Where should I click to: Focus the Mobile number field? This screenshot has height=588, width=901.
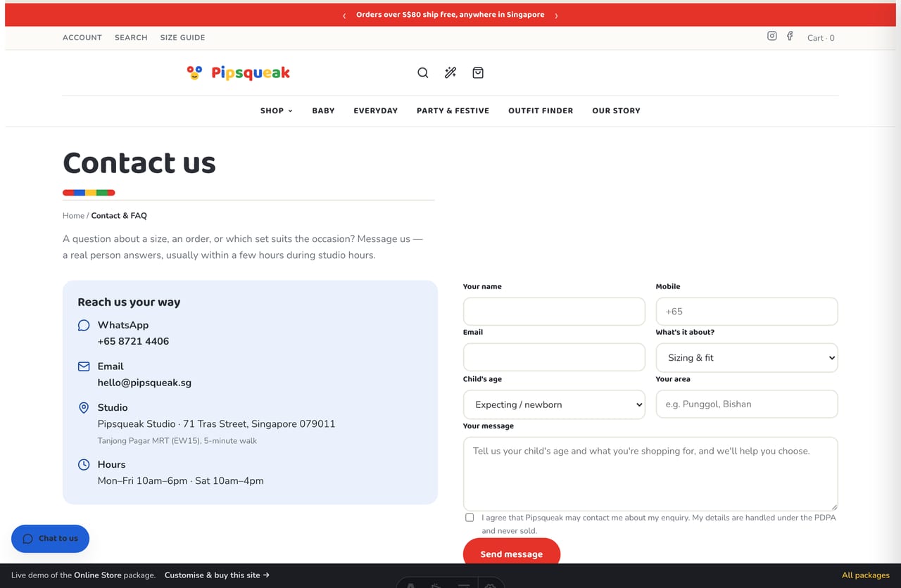(747, 311)
